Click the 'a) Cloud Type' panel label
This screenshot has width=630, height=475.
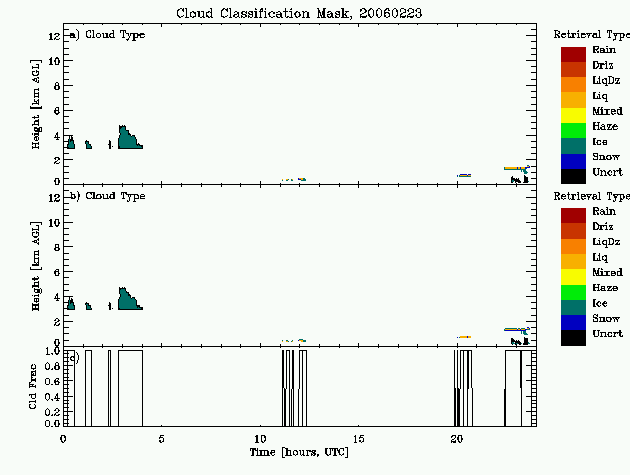[x=107, y=35]
